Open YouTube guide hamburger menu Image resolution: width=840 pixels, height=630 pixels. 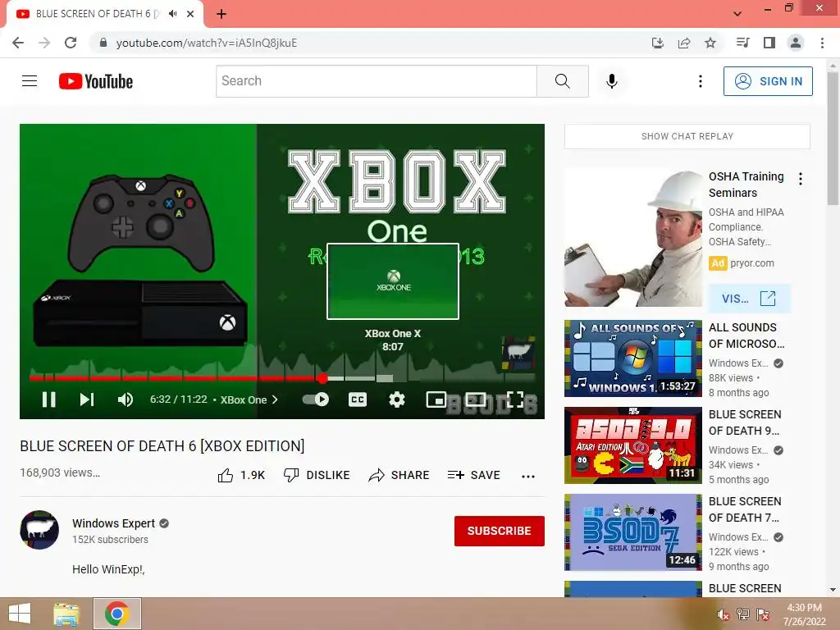pos(30,81)
